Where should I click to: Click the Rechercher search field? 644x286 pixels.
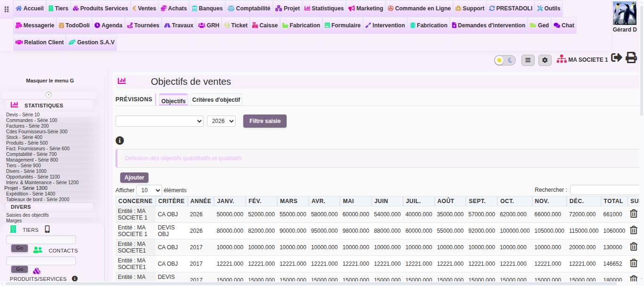coord(605,190)
